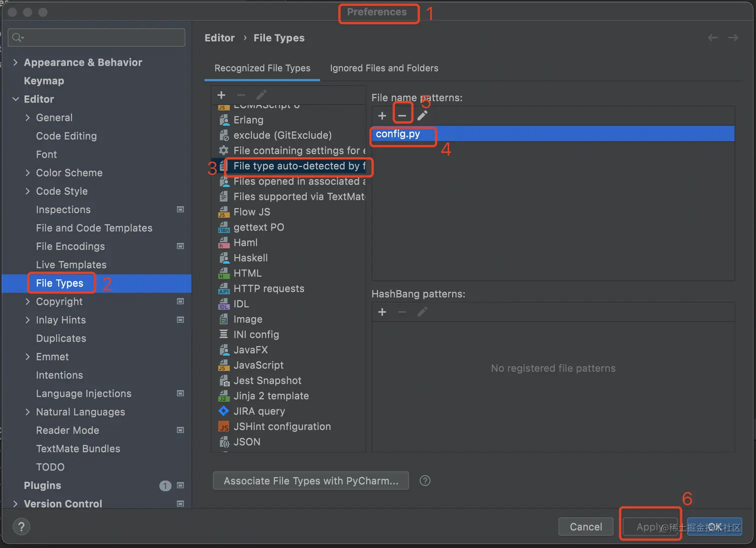
Task: Expand the Version Control section
Action: (15, 503)
